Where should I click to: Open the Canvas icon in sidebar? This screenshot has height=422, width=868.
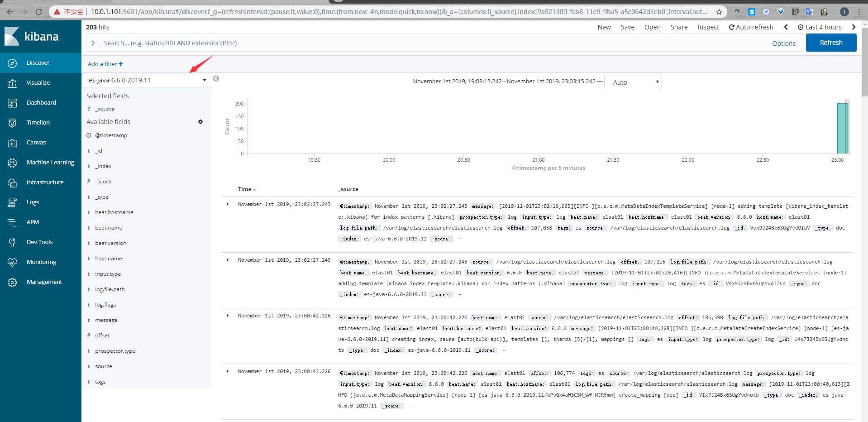click(x=12, y=143)
